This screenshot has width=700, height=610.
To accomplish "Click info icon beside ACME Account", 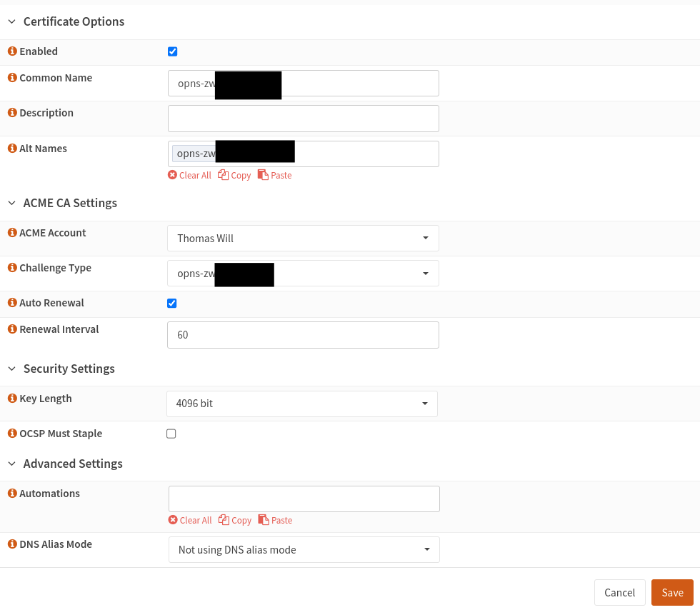I will point(12,233).
